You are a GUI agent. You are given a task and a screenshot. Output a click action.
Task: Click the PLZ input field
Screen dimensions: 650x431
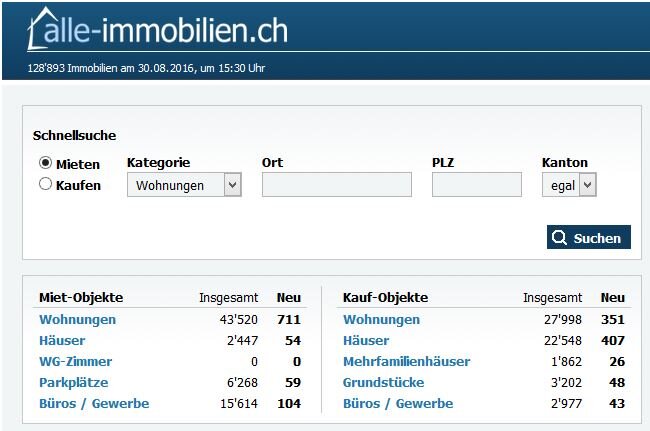[x=476, y=185]
